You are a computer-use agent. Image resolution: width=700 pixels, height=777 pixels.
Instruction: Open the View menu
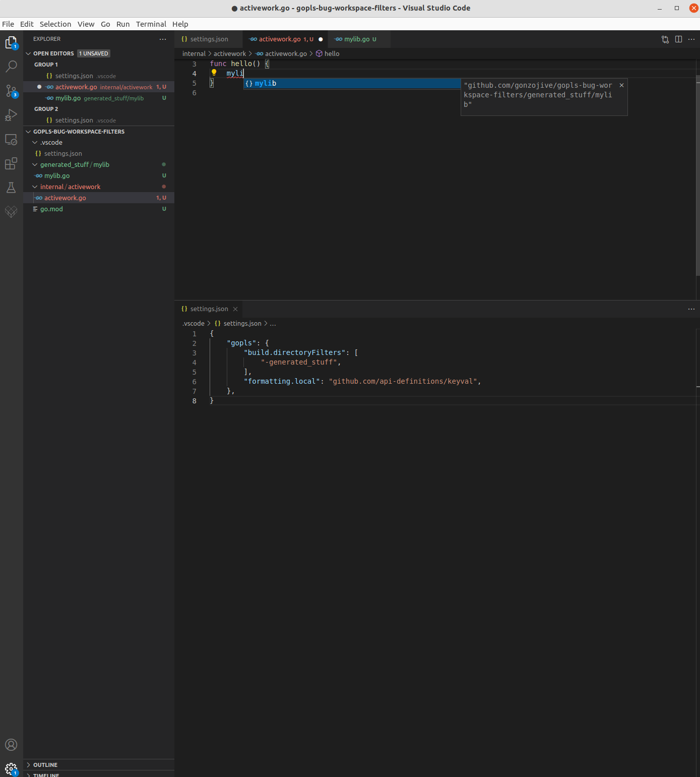coord(86,24)
